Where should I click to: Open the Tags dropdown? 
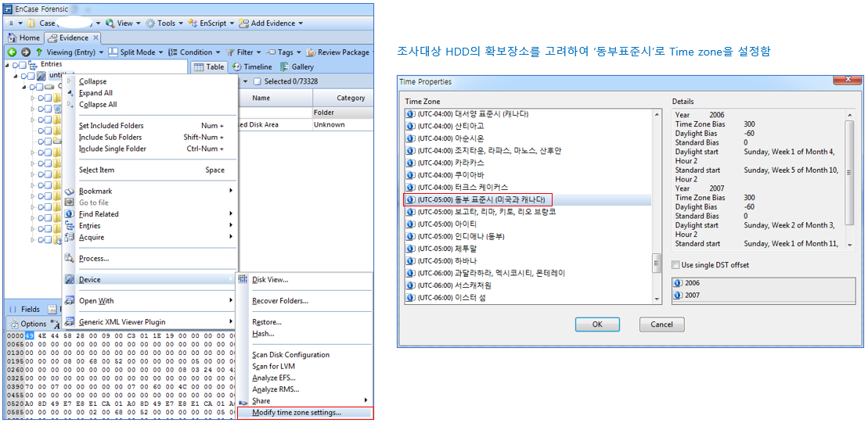click(283, 52)
